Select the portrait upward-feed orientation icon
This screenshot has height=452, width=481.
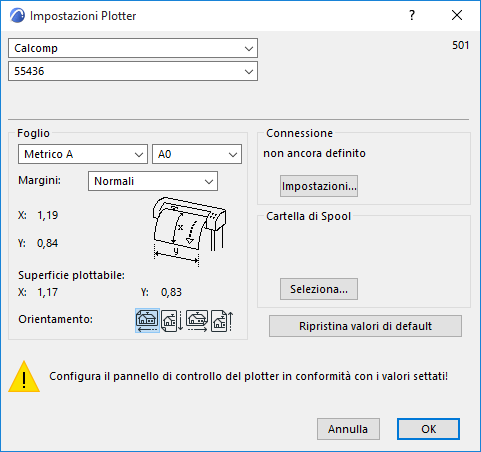pyautogui.click(x=222, y=321)
